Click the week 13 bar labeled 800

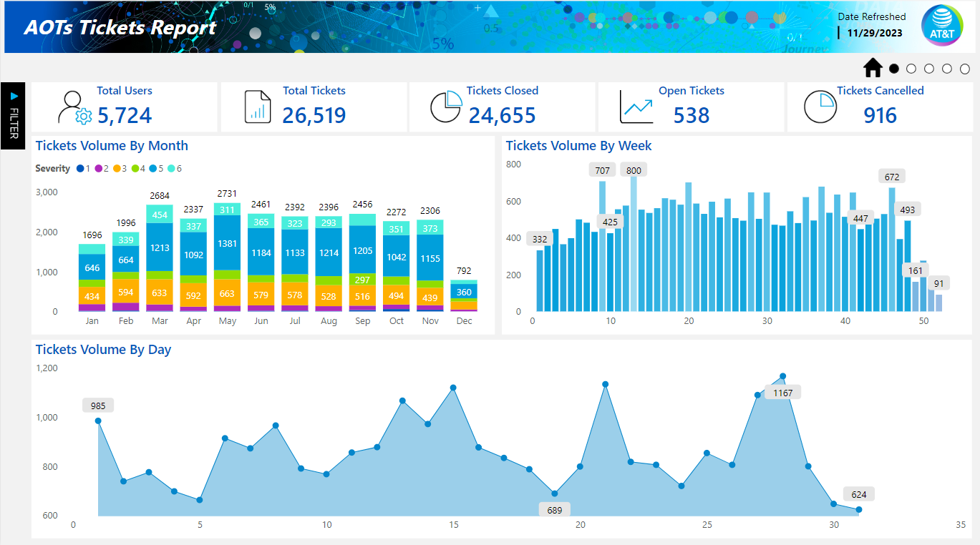pyautogui.click(x=634, y=243)
